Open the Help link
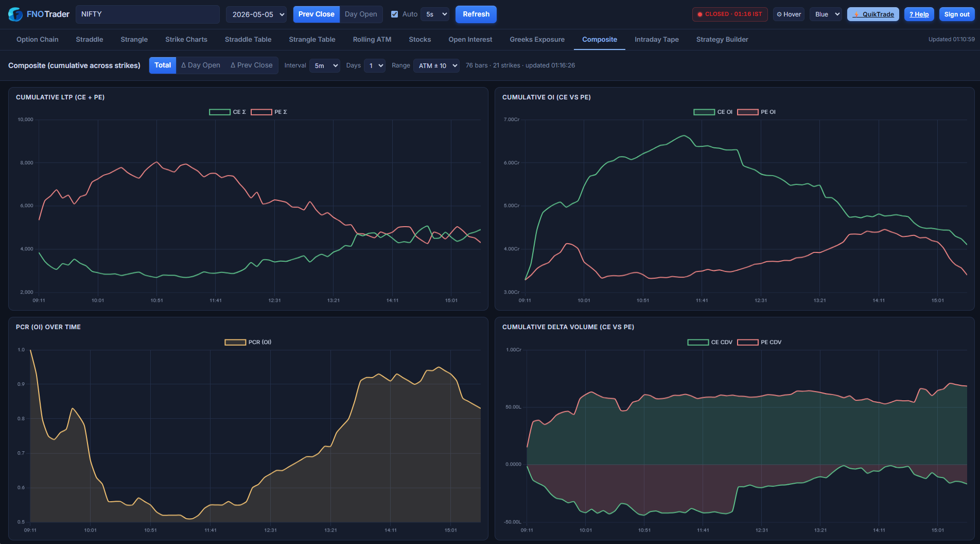 [919, 14]
